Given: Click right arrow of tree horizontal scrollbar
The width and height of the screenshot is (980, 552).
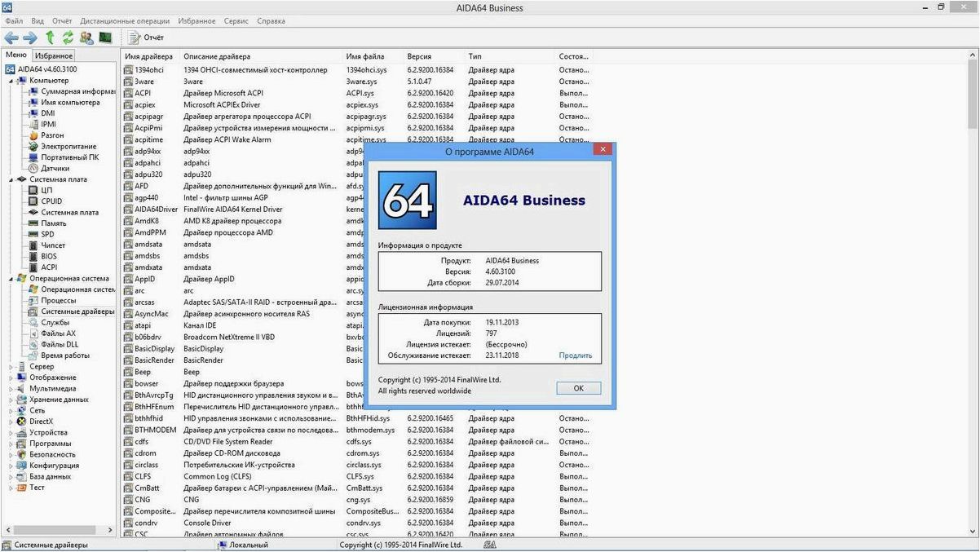Looking at the screenshot, I should click(x=110, y=531).
